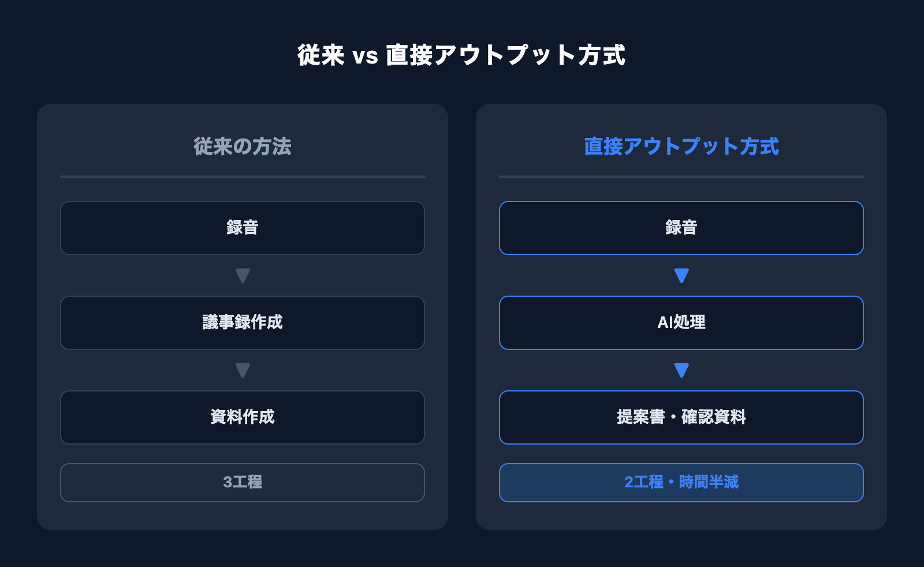Click the 従来の方法 column heading
924x567 pixels.
click(x=243, y=147)
